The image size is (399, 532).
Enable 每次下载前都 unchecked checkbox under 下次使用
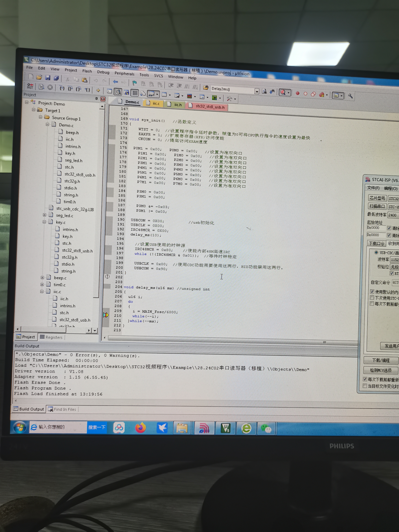point(372,304)
